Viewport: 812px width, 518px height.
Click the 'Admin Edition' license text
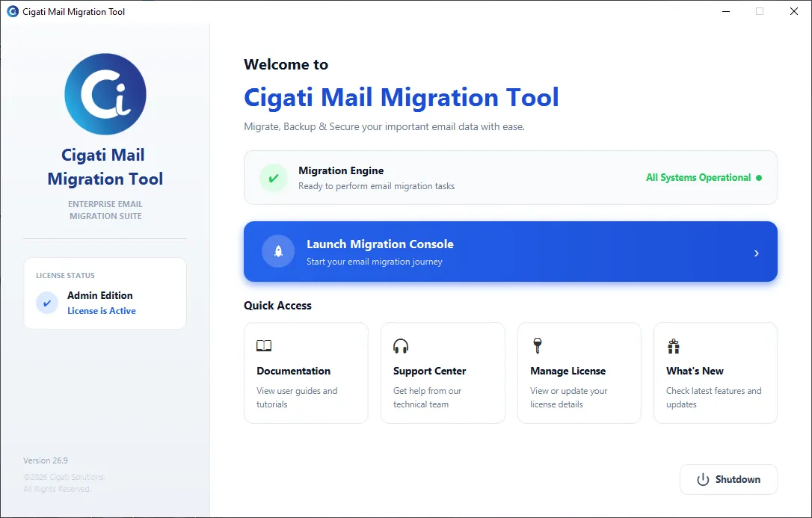click(x=100, y=295)
